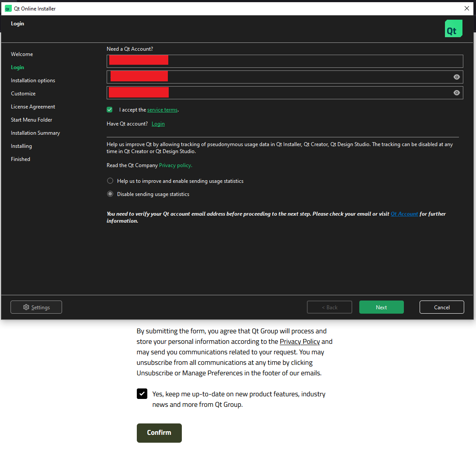Show confirm password using the second eye icon
Viewport: 476px width, 451px height.
(456, 93)
